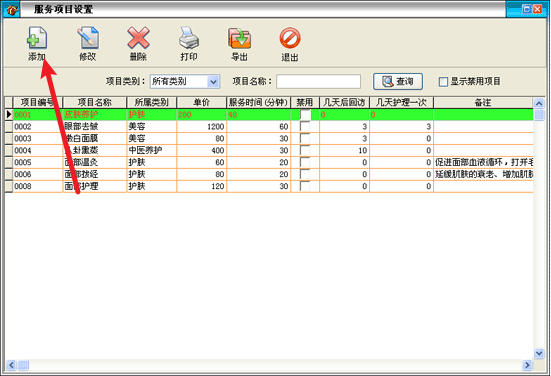Click the horizontal scrollbar thumb
This screenshot has width=551, height=376.
coord(23,365)
